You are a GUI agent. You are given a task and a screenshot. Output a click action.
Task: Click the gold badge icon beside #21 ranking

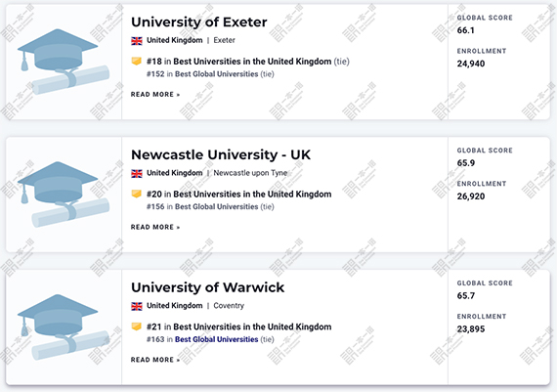tap(137, 327)
